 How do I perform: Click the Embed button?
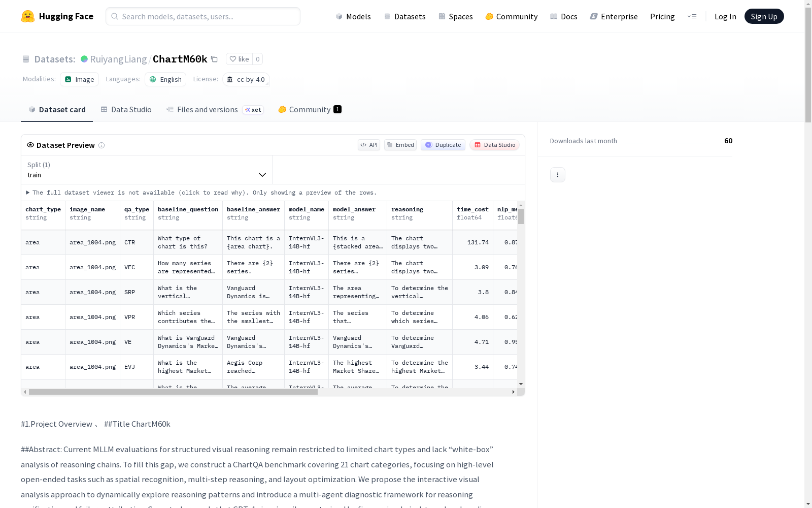pyautogui.click(x=400, y=145)
